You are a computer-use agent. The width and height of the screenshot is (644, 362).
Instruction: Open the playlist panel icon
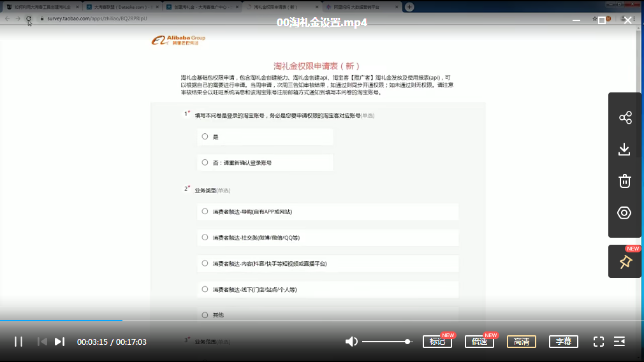click(619, 342)
